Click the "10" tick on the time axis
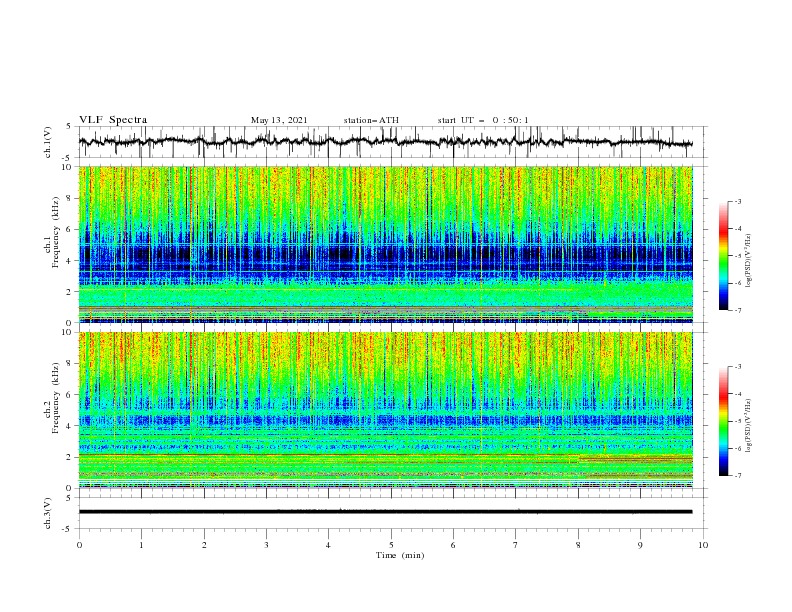 pyautogui.click(x=703, y=545)
